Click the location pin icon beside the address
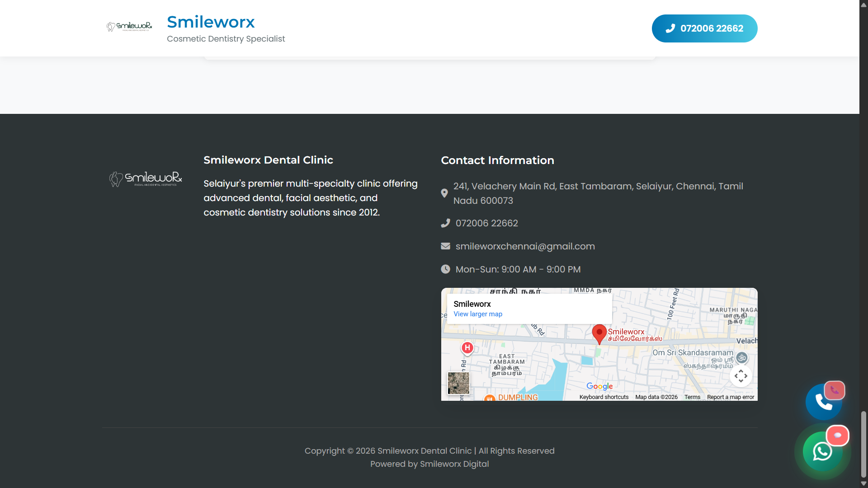Viewport: 868px width, 488px height. coord(445,193)
